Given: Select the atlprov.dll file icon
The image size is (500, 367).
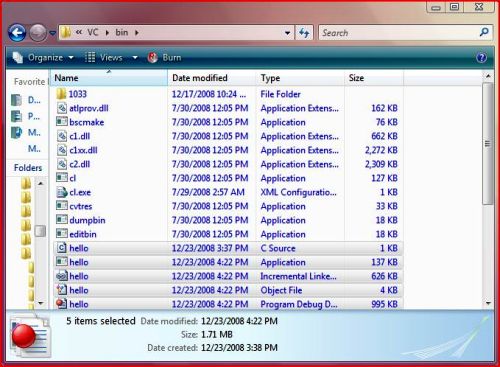Looking at the screenshot, I should 62,108.
